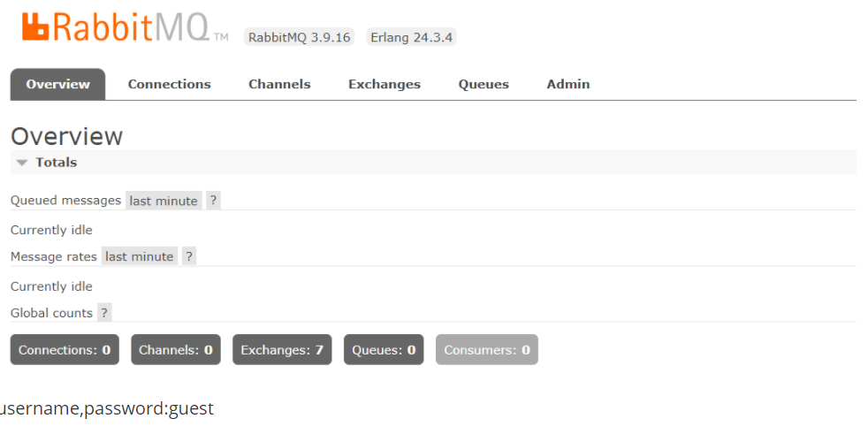Change Queued messages last minute range
The image size is (868, 434).
pyautogui.click(x=164, y=201)
